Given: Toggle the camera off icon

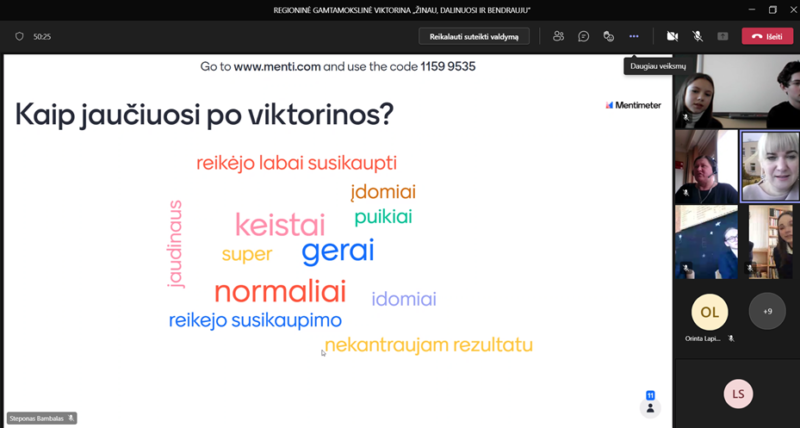Looking at the screenshot, I should tap(672, 36).
